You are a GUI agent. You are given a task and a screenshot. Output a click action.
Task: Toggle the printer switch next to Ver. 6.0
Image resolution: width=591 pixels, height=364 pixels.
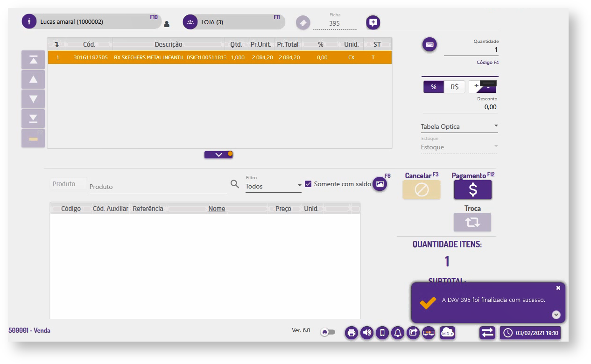[x=328, y=332]
